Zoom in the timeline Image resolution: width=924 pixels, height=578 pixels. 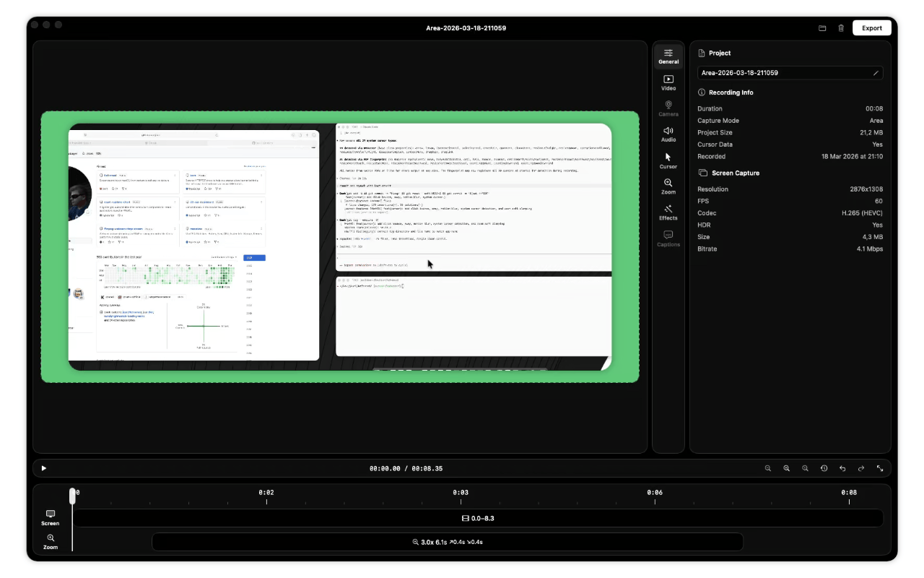(787, 468)
